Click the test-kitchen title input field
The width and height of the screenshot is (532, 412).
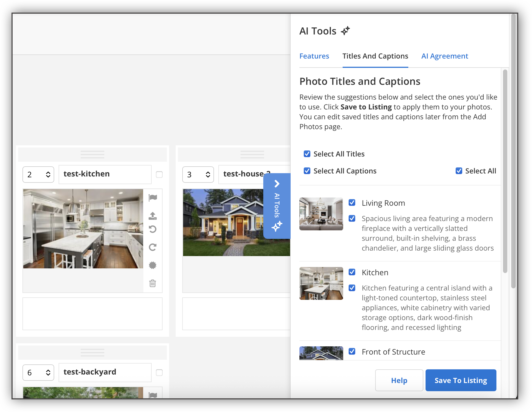[105, 174]
